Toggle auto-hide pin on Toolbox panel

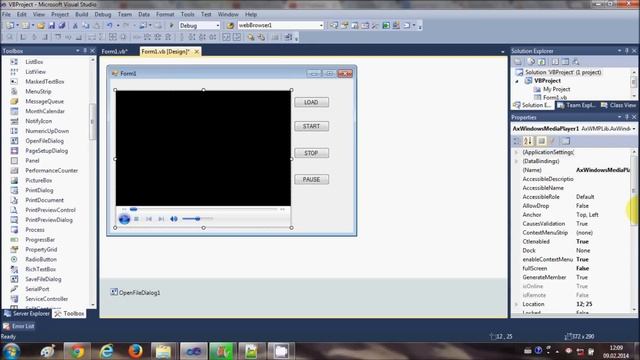point(85,51)
